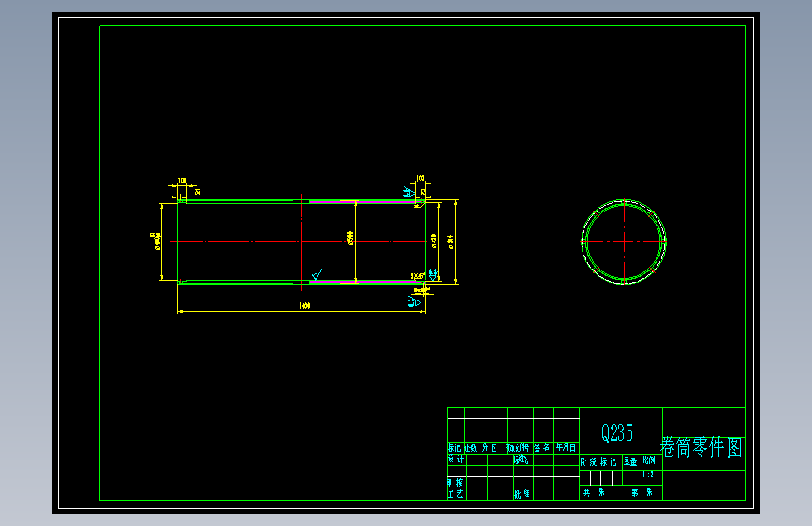
Task: Select the cyan surface finish symbol inside drum
Action: pos(317,274)
